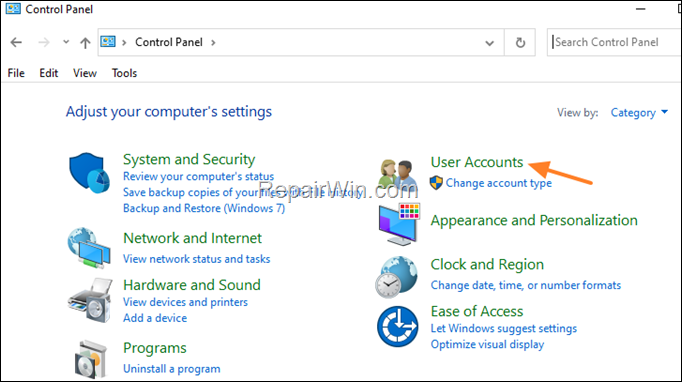The width and height of the screenshot is (682, 382).
Task: Open the Edit menu
Action: [x=49, y=73]
